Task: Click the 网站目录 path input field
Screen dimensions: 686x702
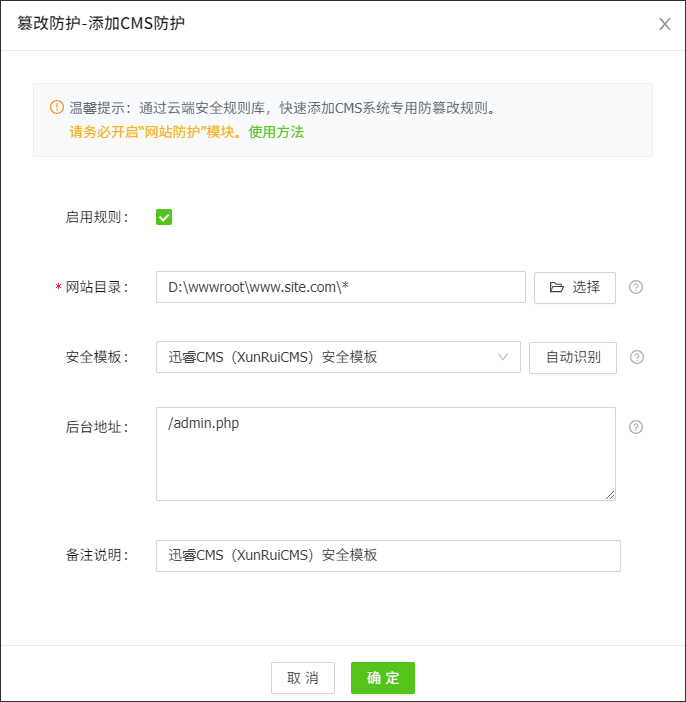Action: click(340, 287)
